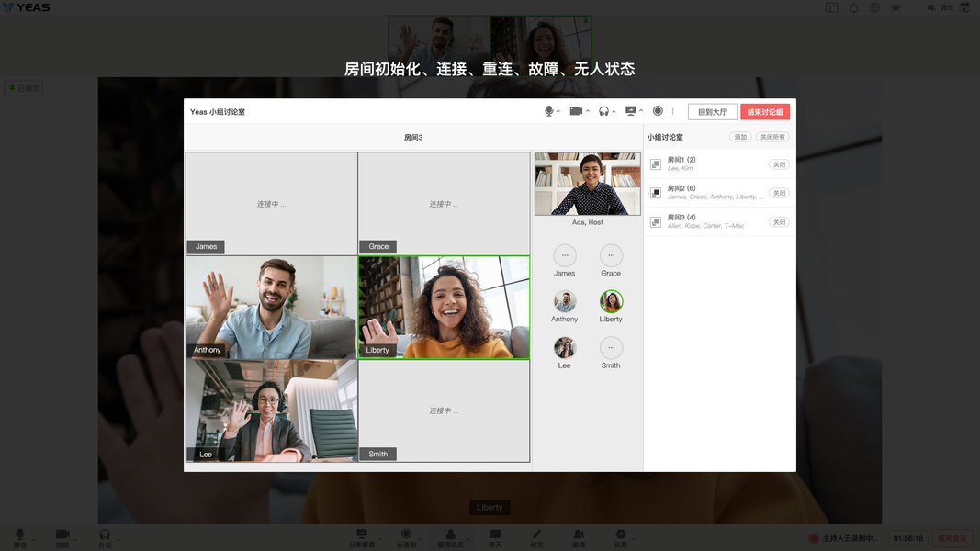Viewport: 980px width, 551px height.
Task: Click 邀请 invite icon in bottom bar
Action: [x=579, y=534]
